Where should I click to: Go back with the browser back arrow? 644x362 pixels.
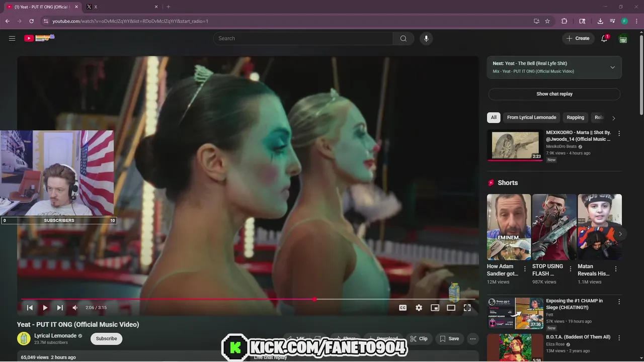(x=7, y=21)
